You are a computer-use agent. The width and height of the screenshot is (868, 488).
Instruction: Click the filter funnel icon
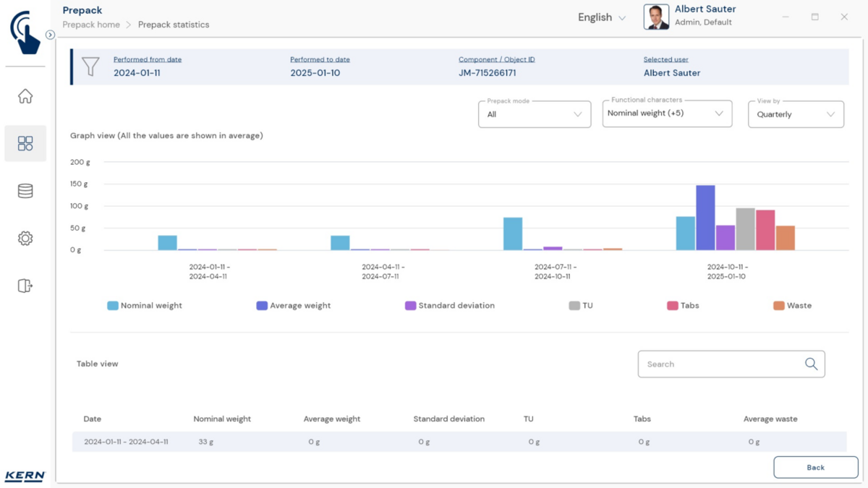pyautogui.click(x=90, y=67)
